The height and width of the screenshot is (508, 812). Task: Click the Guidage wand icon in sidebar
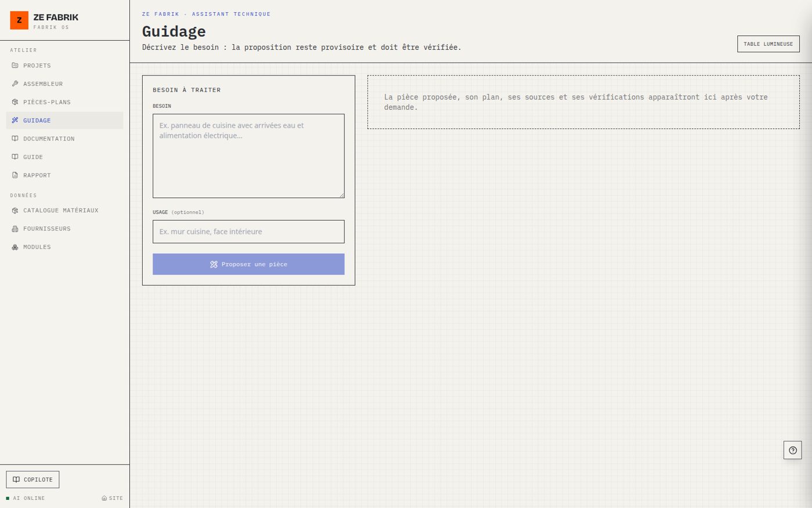(x=15, y=120)
